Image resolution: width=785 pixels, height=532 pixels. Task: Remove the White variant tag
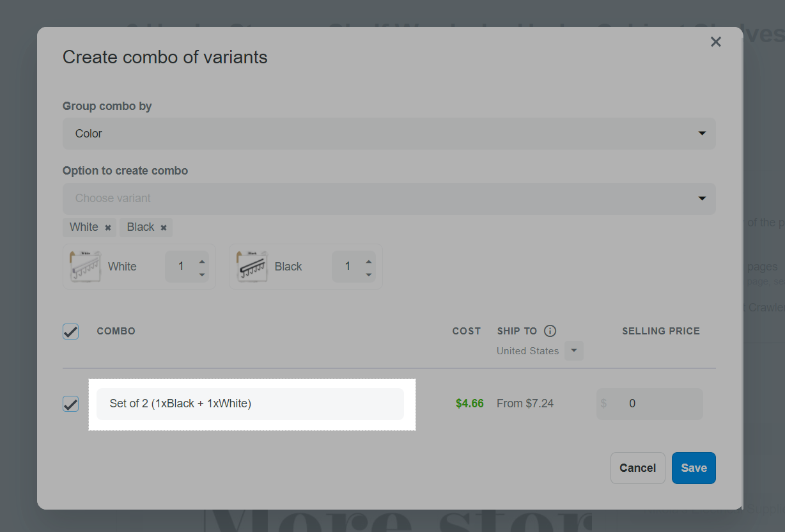tap(108, 228)
